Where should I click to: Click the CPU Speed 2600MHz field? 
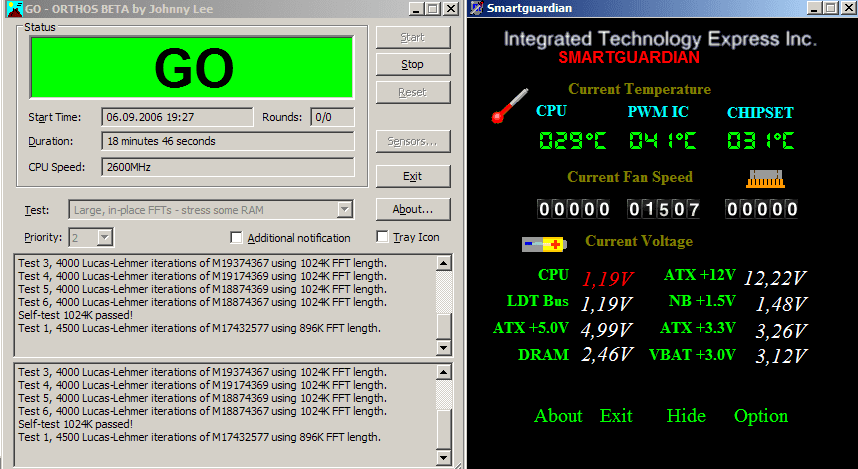coord(228,167)
